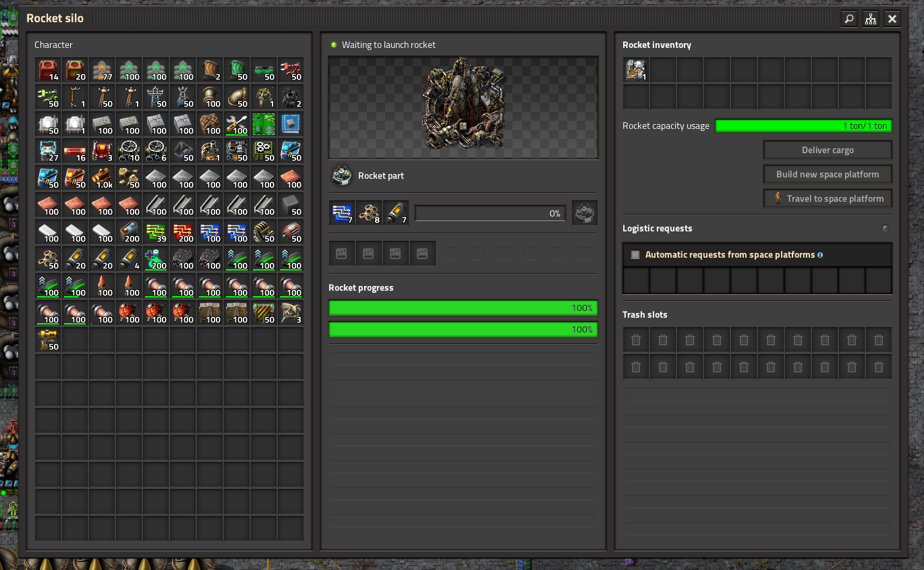
Task: Select landfill stack of 100
Action: pyautogui.click(x=210, y=124)
